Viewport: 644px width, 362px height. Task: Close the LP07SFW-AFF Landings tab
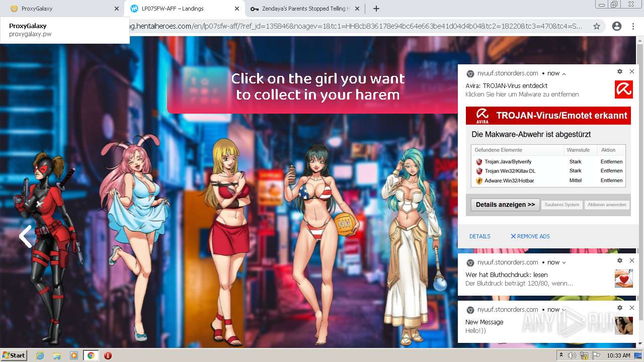tap(237, 9)
